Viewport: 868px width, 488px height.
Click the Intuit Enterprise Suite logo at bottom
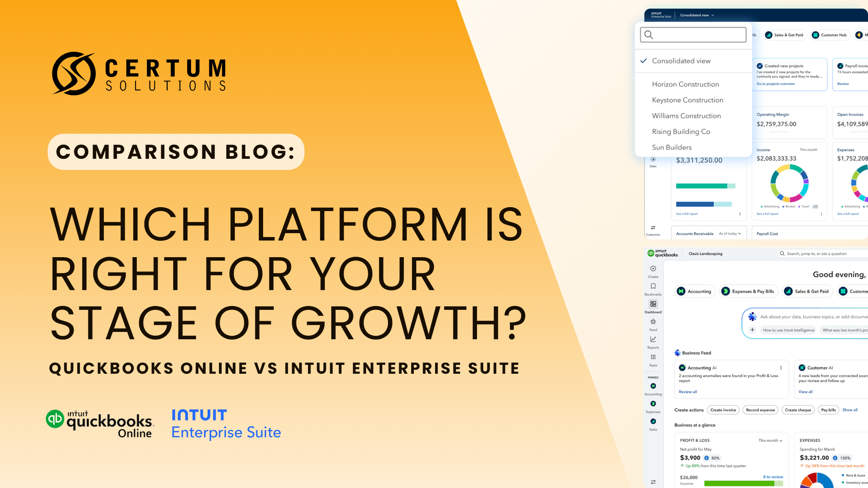click(226, 424)
